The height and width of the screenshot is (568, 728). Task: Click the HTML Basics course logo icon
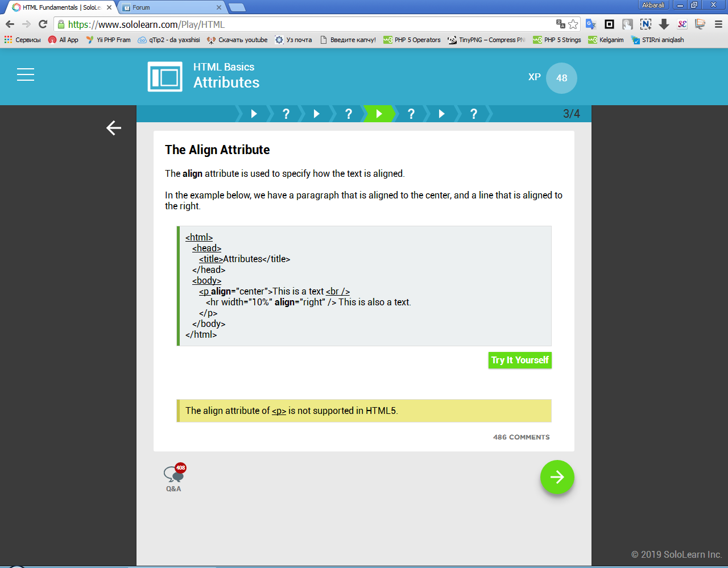point(165,77)
